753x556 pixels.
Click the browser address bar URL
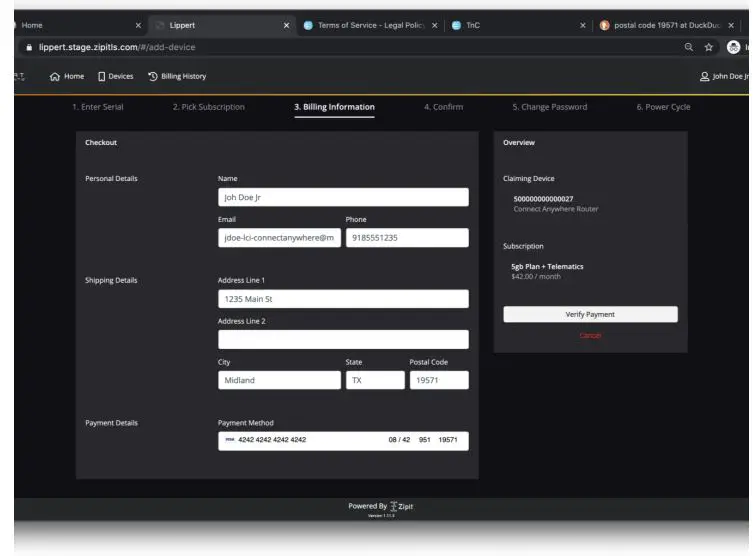tap(117, 47)
